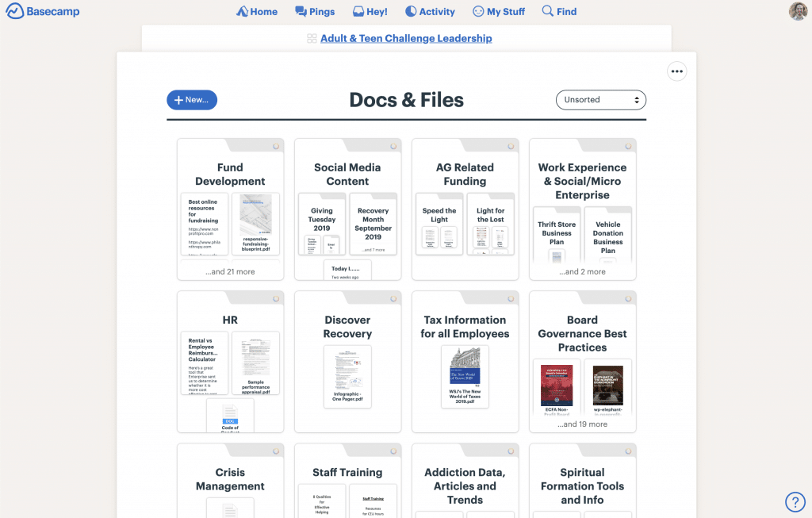Click '...and 19 more' in Board Governance folder

point(583,424)
